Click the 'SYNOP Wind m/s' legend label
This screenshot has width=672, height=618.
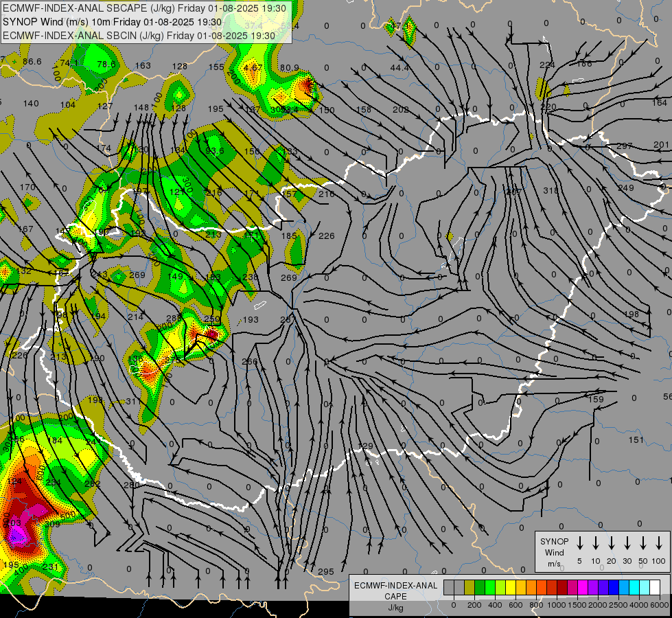[554, 552]
